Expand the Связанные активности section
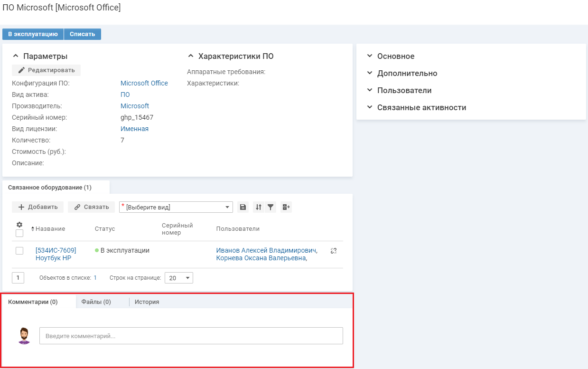The image size is (588, 369). [421, 107]
